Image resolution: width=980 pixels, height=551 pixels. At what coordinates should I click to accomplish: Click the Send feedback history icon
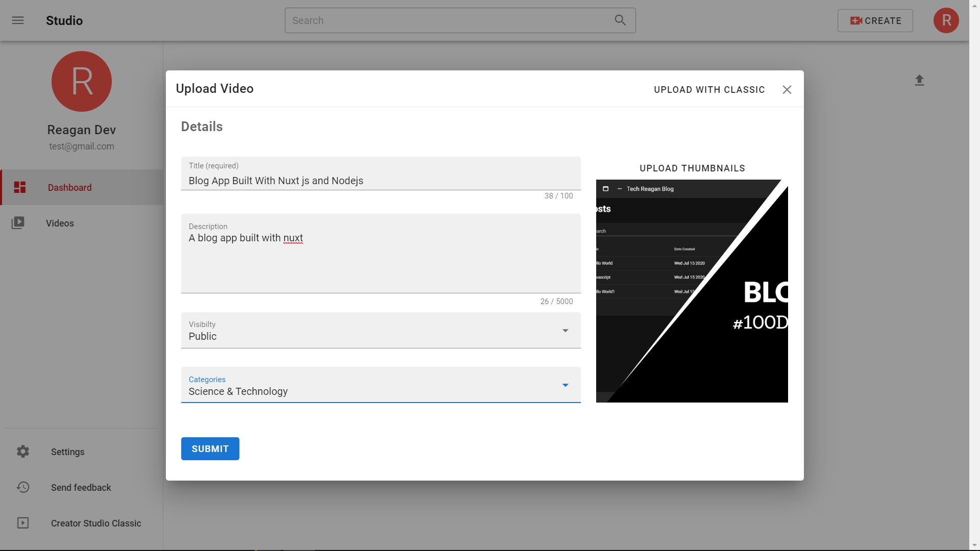click(x=23, y=487)
